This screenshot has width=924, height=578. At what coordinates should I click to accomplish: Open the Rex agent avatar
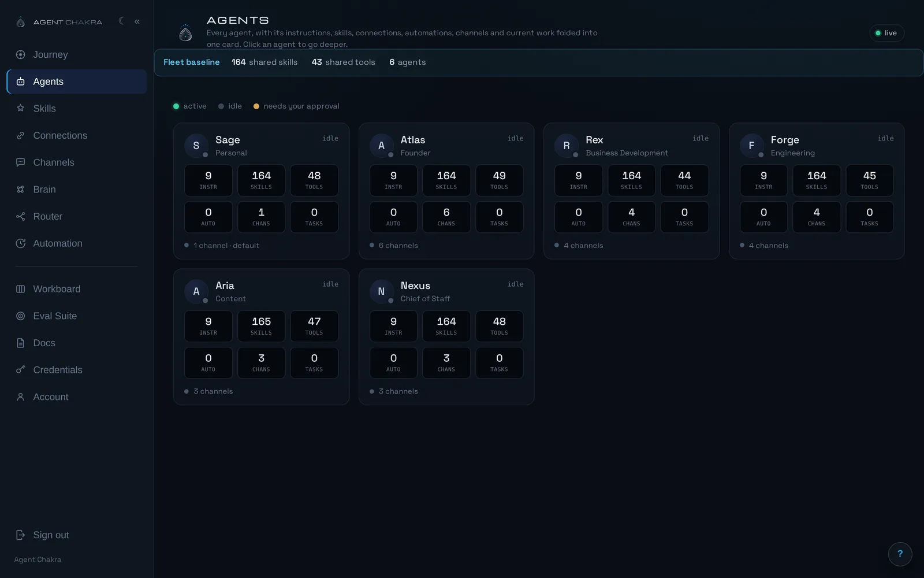[567, 146]
